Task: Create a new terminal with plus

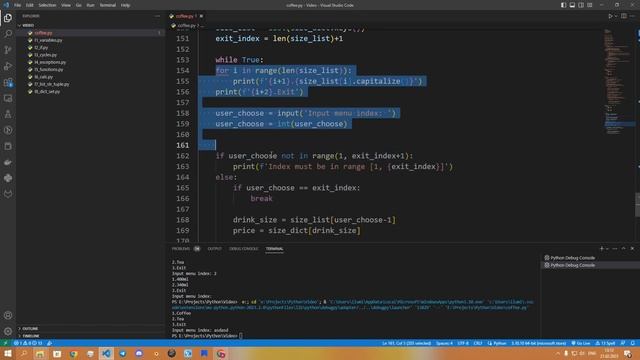Action: click(601, 249)
